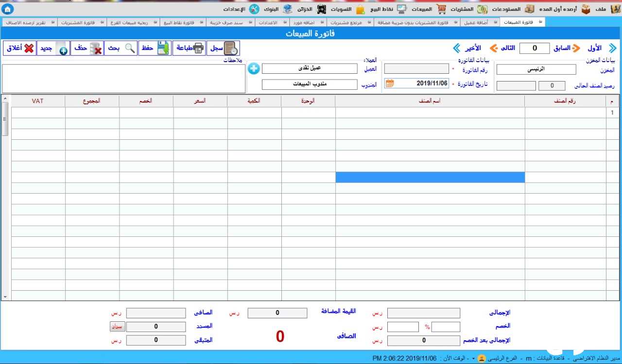Click the record number field showing 0
Image resolution: width=622 pixels, height=364 pixels.
point(535,48)
